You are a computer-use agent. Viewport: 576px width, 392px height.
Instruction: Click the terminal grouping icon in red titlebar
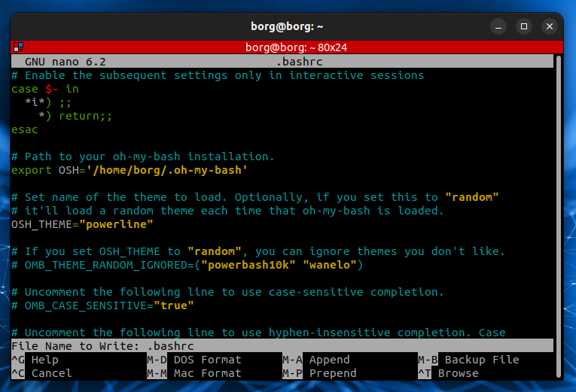click(18, 47)
